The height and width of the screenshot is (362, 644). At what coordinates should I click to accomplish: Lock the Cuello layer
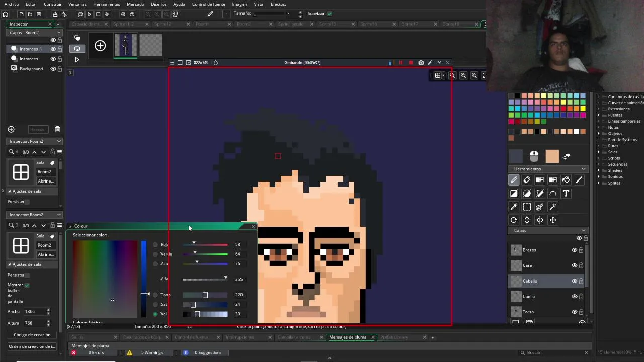click(581, 297)
